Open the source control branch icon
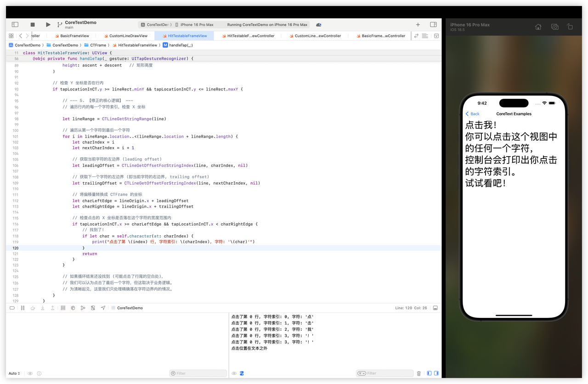 (60, 25)
